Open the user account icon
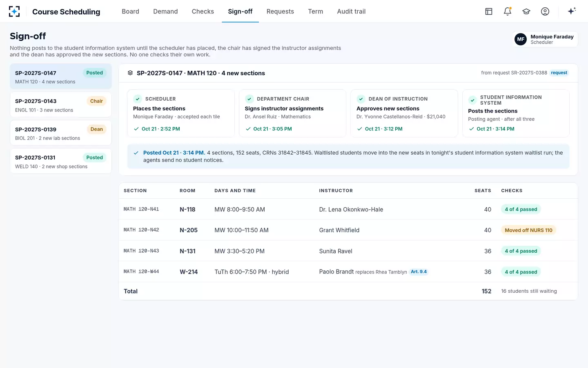 (x=545, y=11)
